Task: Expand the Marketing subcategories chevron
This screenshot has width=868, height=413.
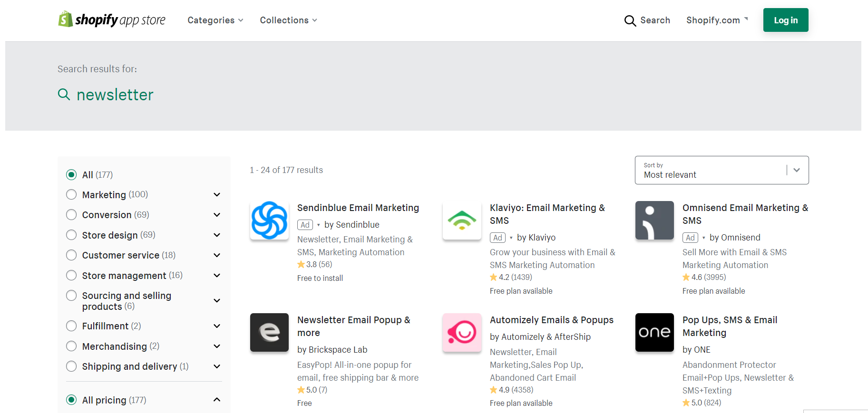Action: pyautogui.click(x=217, y=195)
